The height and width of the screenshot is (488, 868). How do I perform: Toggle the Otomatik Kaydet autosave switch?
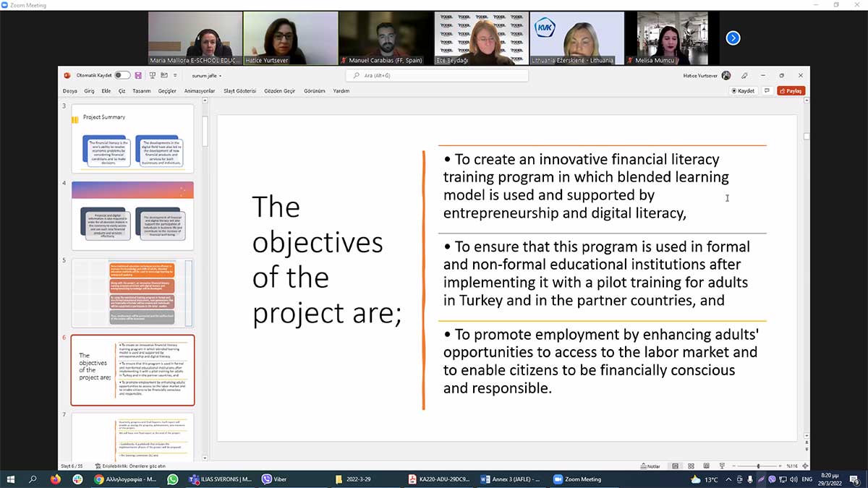(122, 75)
